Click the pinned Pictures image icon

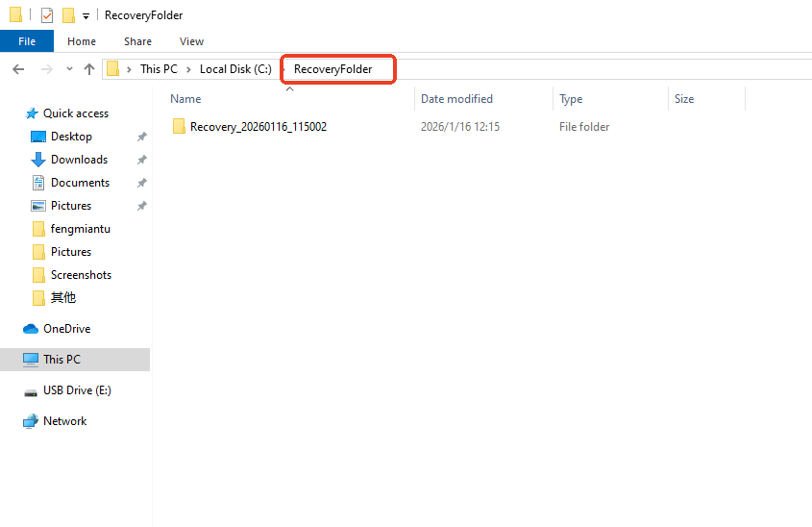click(x=38, y=206)
